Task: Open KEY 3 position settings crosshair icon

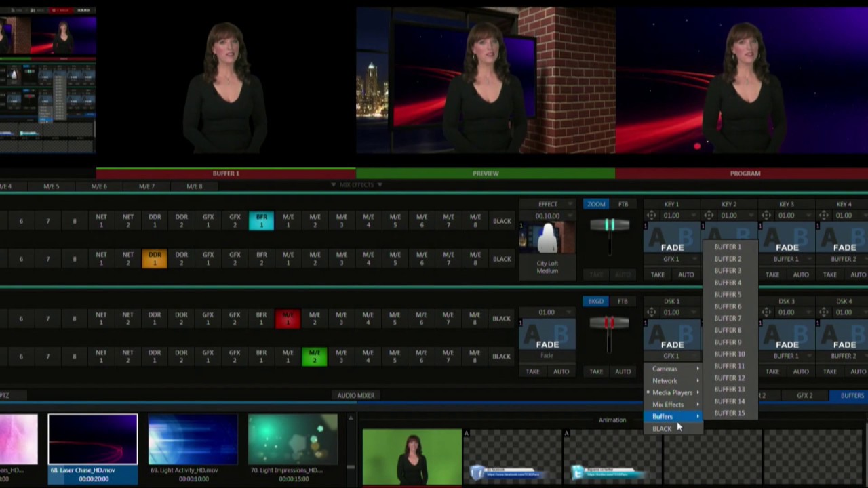Action: [766, 216]
